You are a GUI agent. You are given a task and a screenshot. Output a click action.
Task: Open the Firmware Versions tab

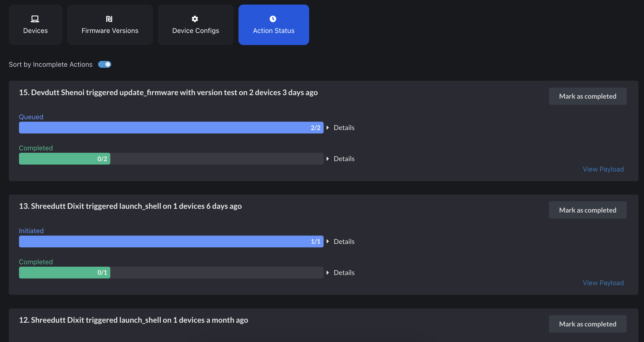click(110, 25)
